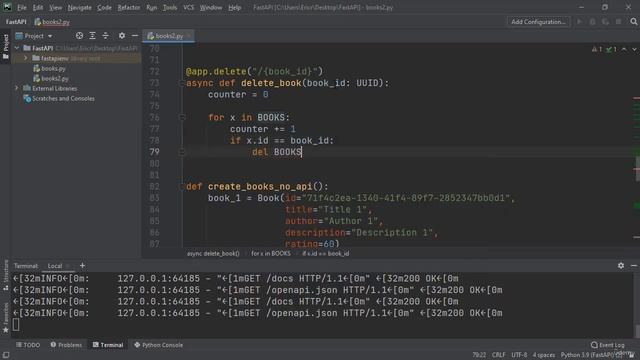640x360 pixels.
Task: Open the Run menu
Action: click(x=151, y=7)
